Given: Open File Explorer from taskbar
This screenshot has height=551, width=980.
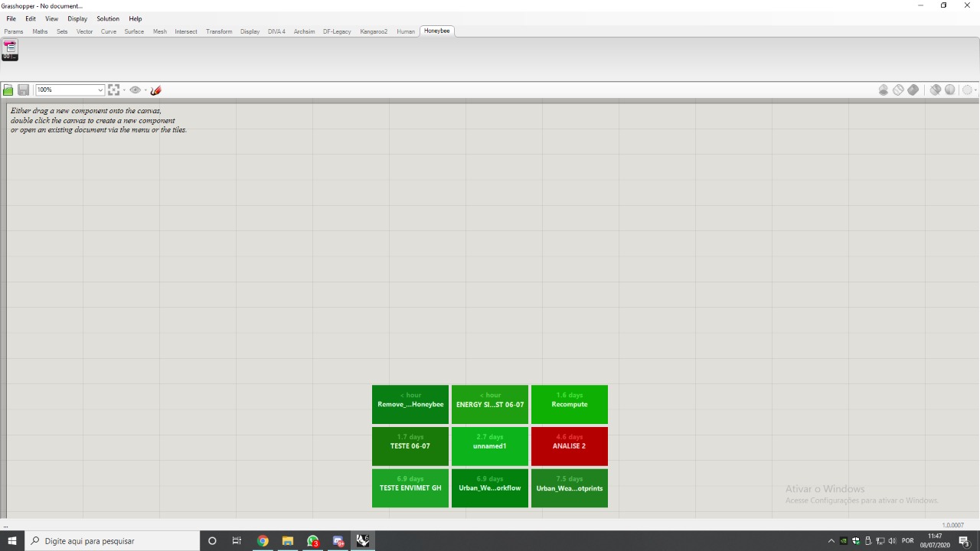Looking at the screenshot, I should (288, 541).
